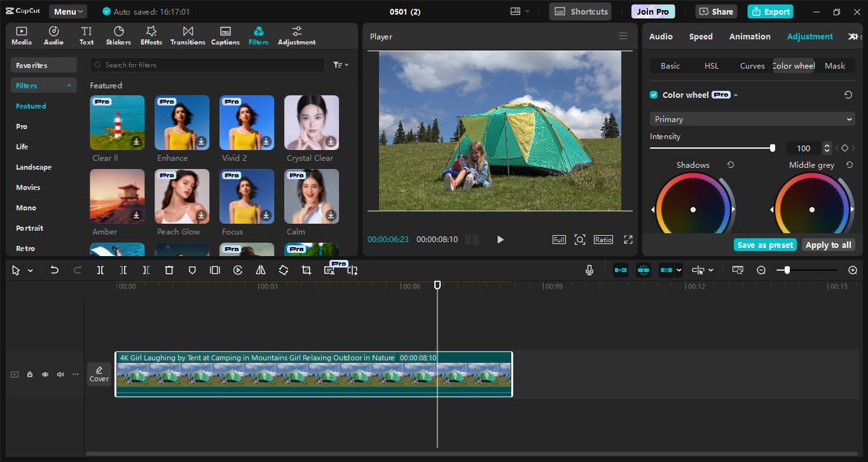The height and width of the screenshot is (462, 868).
Task: Open the Crop tool from the timeline toolbar
Action: click(306, 269)
